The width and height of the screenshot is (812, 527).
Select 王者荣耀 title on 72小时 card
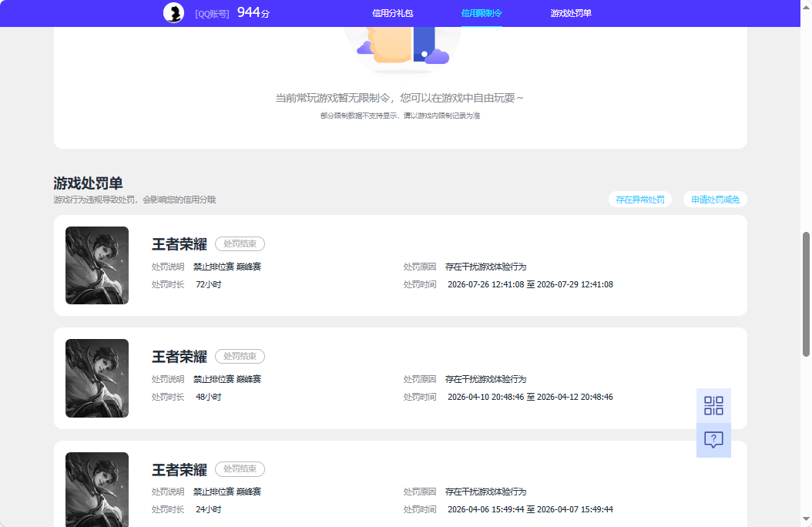pos(180,243)
